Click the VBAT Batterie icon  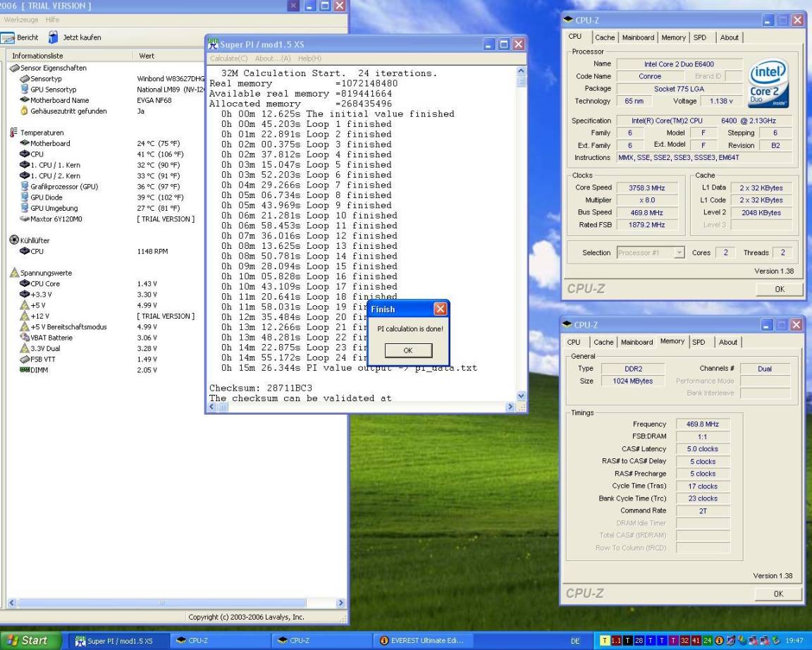(x=25, y=337)
